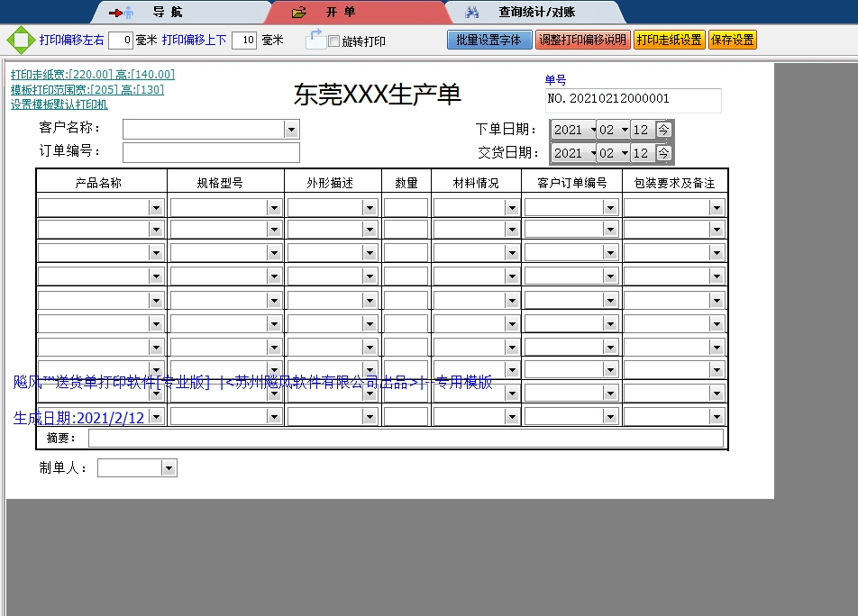This screenshot has height=616, width=858.
Task: Click the 批量设置字体 button
Action: tap(489, 40)
